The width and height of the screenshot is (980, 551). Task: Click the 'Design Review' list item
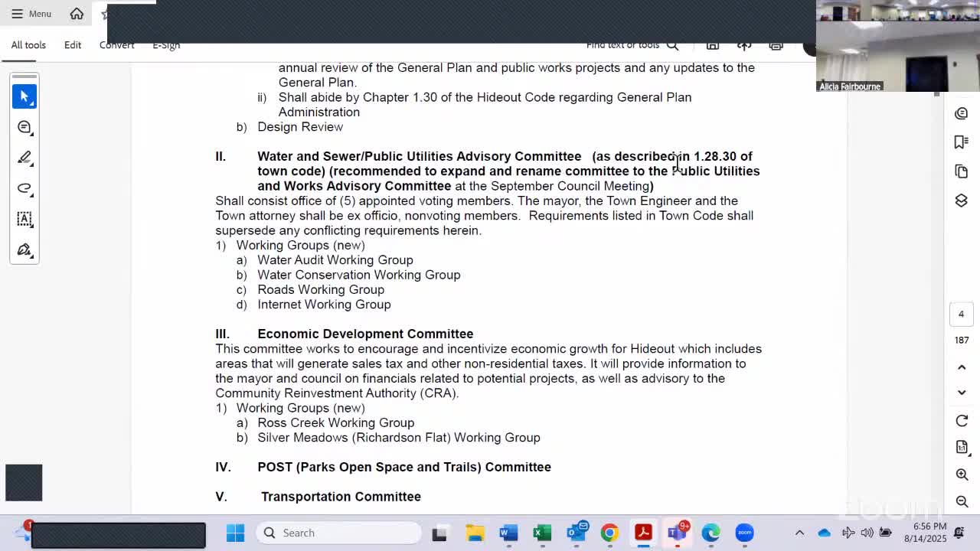click(x=300, y=127)
